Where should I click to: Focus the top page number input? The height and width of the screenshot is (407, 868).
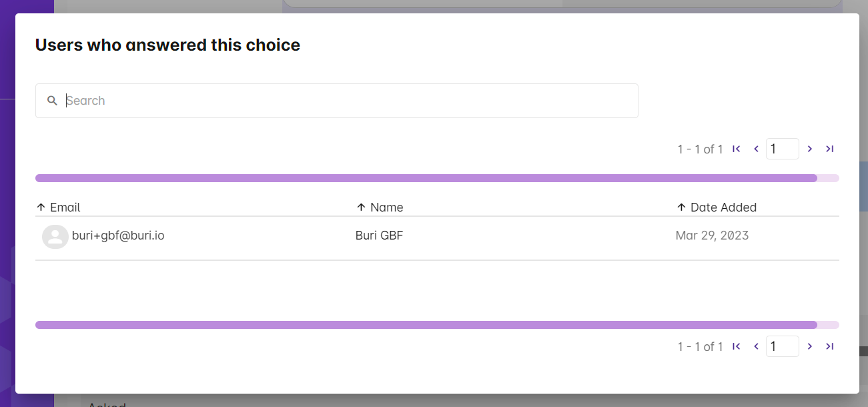pyautogui.click(x=782, y=149)
